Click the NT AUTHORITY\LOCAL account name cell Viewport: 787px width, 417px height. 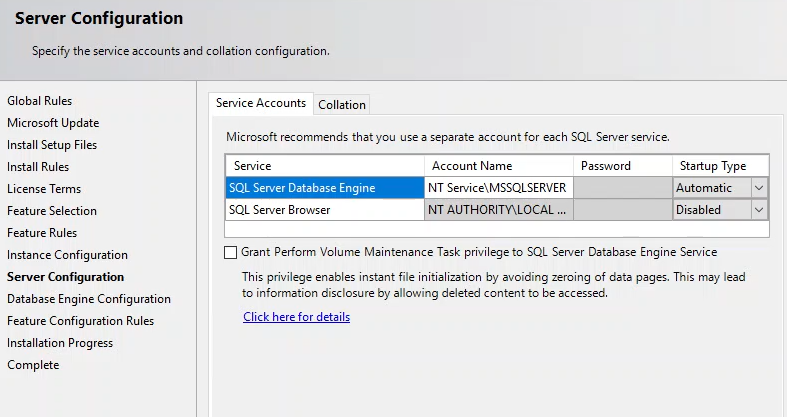[498, 210]
